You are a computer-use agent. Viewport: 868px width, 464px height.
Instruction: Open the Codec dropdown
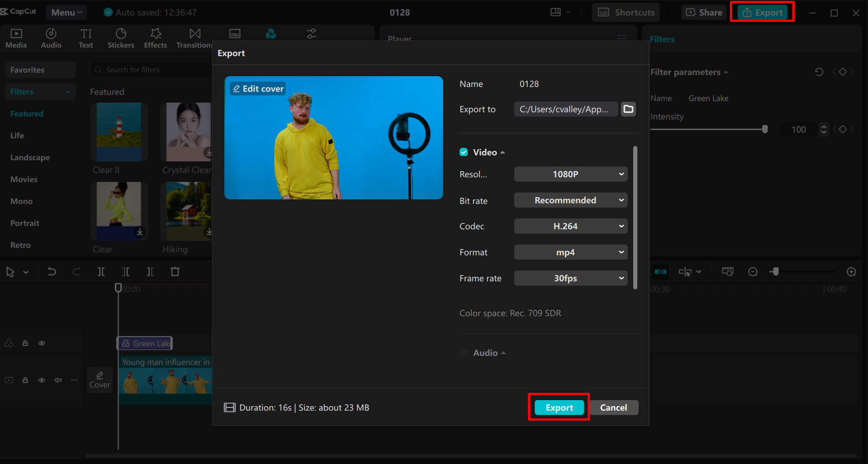pos(571,226)
